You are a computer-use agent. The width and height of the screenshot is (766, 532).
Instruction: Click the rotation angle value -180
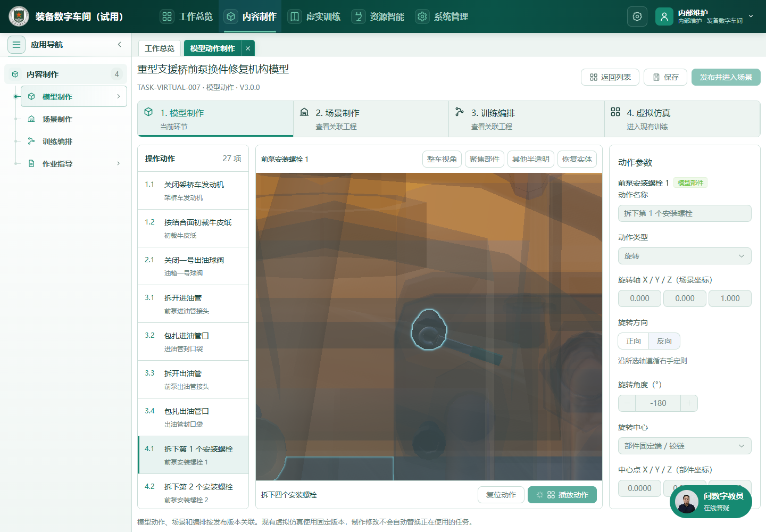coord(658,403)
